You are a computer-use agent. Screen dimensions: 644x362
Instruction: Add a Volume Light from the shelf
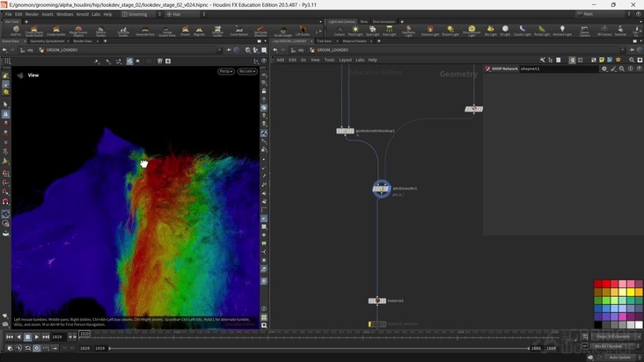(430, 31)
